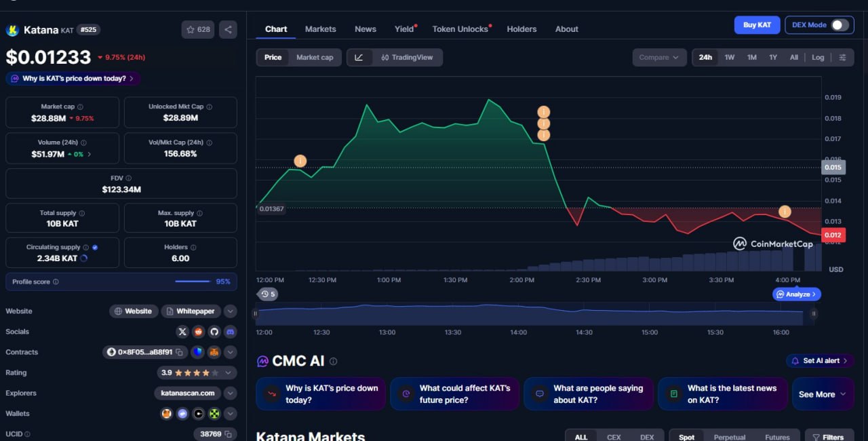Click the share icon next to watchlist
Image resolution: width=868 pixels, height=441 pixels.
tap(228, 30)
